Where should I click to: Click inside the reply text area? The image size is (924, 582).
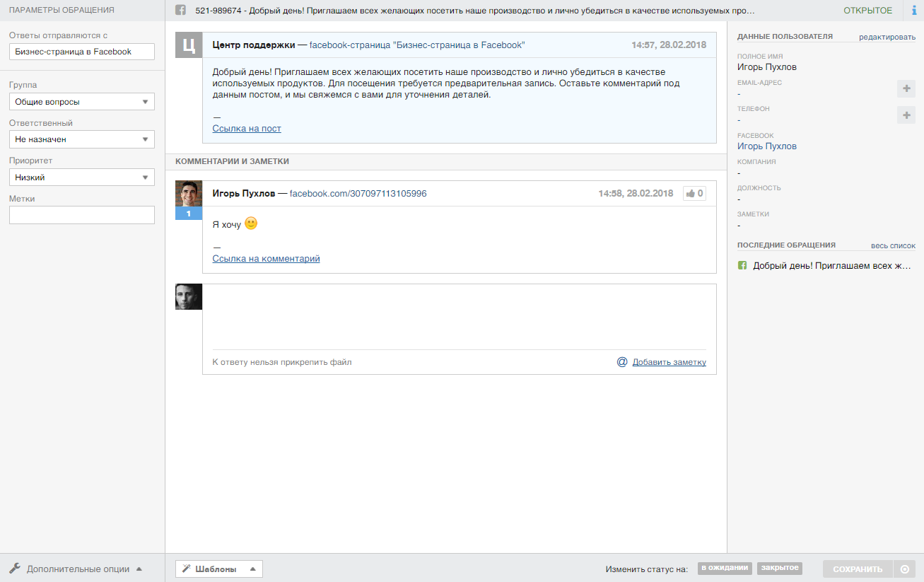tap(460, 317)
